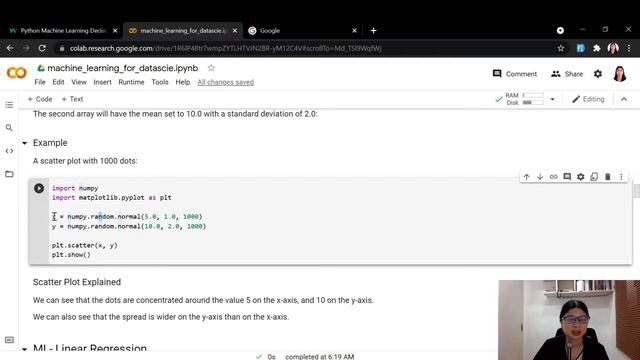
Task: Click blue extension icon in browser toolbar
Action: pos(580,48)
